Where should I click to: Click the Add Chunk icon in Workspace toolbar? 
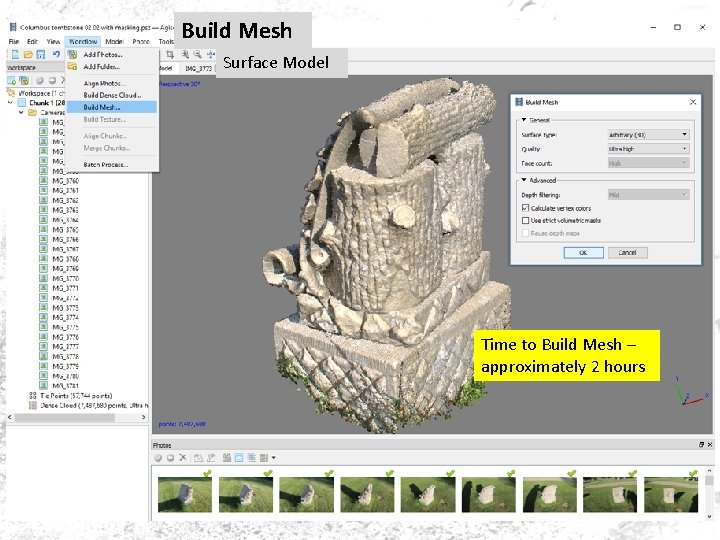(x=11, y=80)
